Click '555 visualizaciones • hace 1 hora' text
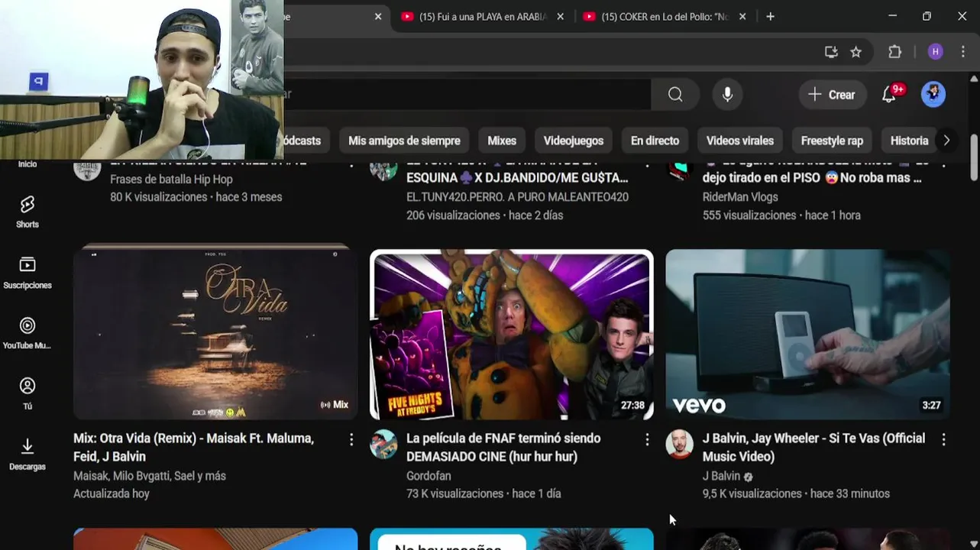 781,215
